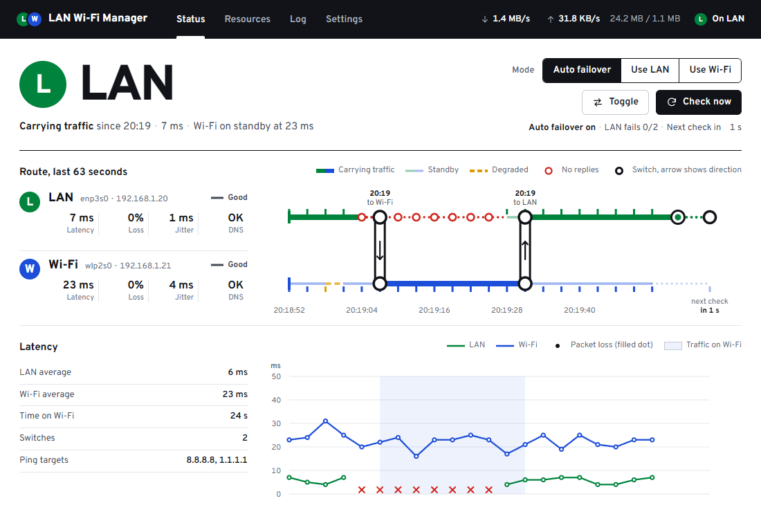Click the 20:19 to LAN switch marker

[525, 217]
